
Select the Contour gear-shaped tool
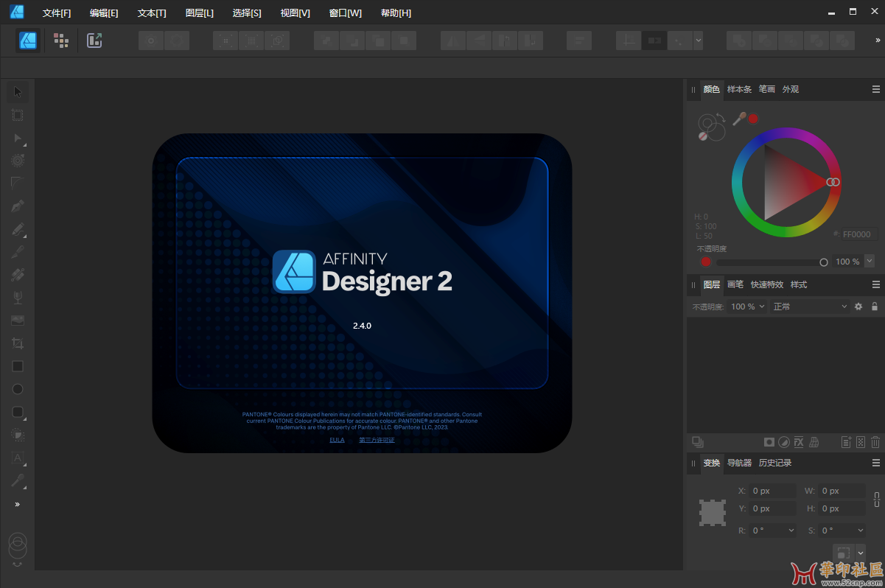(x=18, y=160)
